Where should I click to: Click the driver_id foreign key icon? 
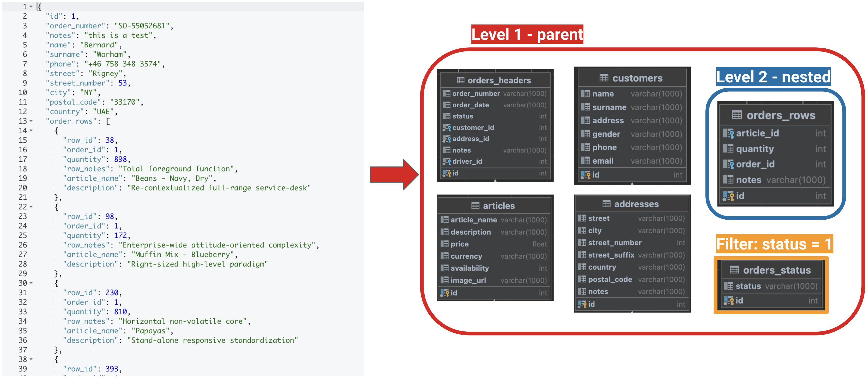pos(446,161)
